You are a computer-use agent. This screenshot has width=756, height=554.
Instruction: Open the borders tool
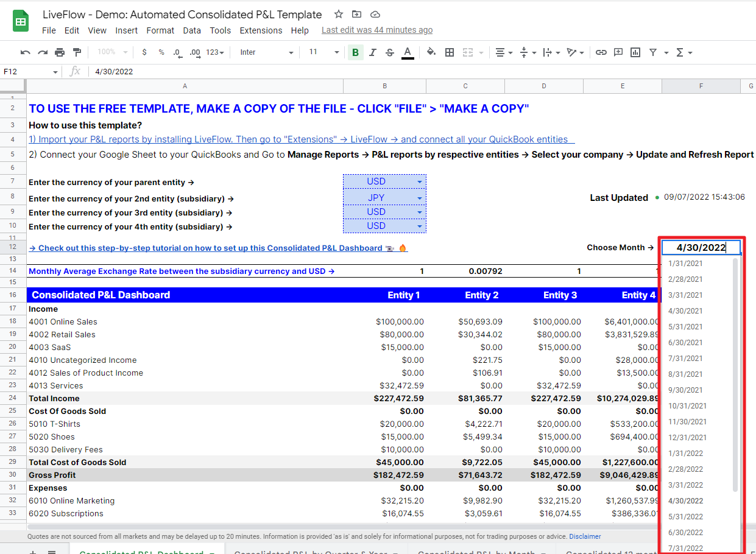coord(450,52)
